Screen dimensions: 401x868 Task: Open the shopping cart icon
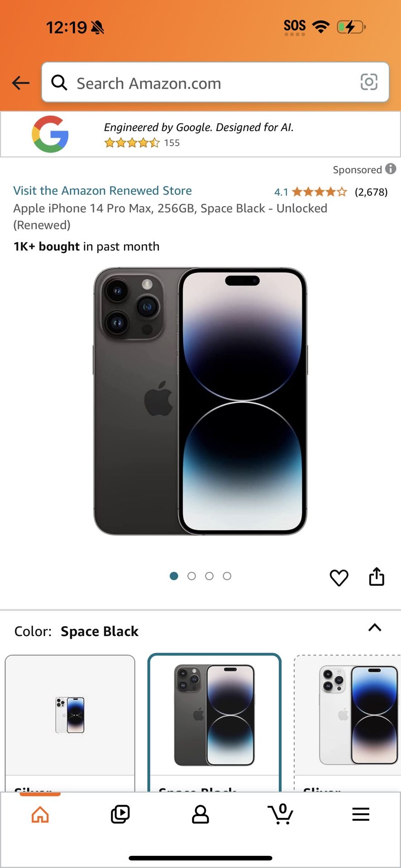point(281,814)
